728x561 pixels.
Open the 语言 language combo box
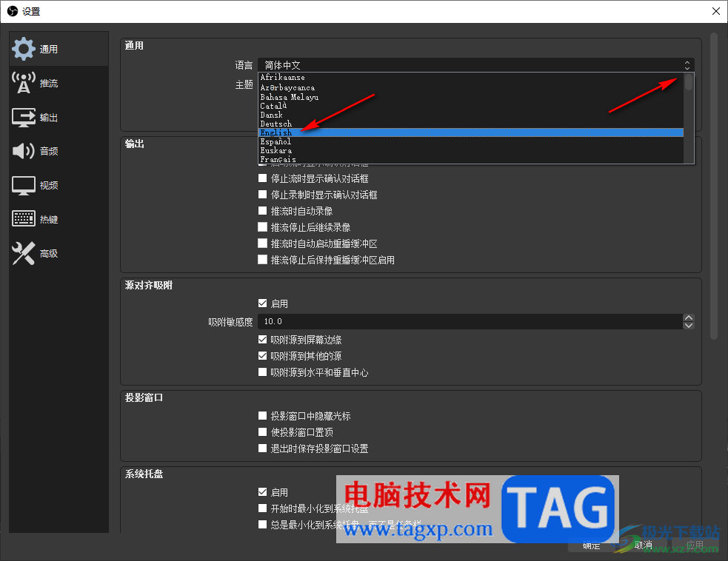click(x=476, y=65)
